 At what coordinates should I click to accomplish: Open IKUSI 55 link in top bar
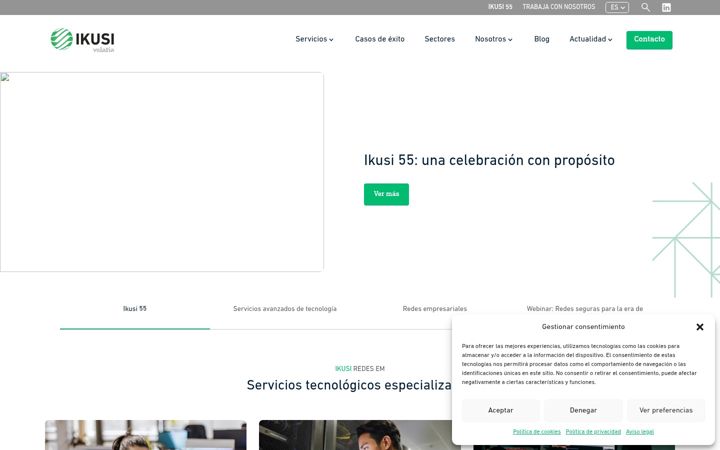point(500,7)
